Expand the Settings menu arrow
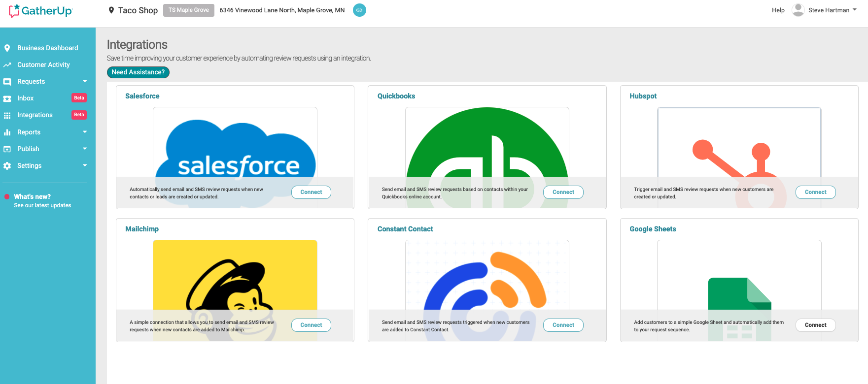This screenshot has width=868, height=384. coord(85,165)
